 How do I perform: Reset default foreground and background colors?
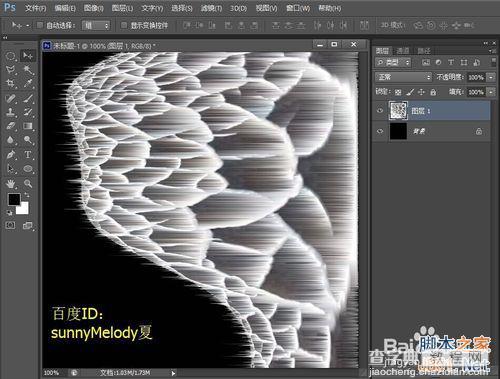(9, 212)
